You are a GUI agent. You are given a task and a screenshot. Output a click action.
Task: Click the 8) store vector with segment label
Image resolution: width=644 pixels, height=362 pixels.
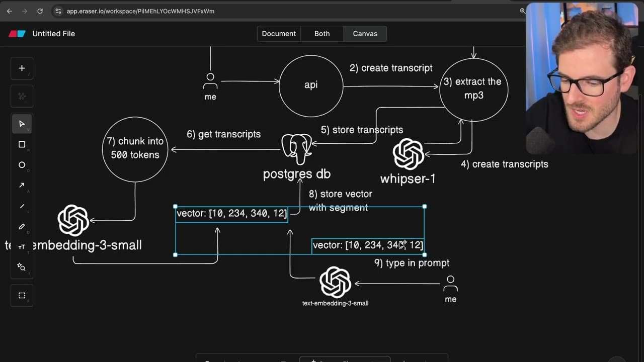coord(341,201)
